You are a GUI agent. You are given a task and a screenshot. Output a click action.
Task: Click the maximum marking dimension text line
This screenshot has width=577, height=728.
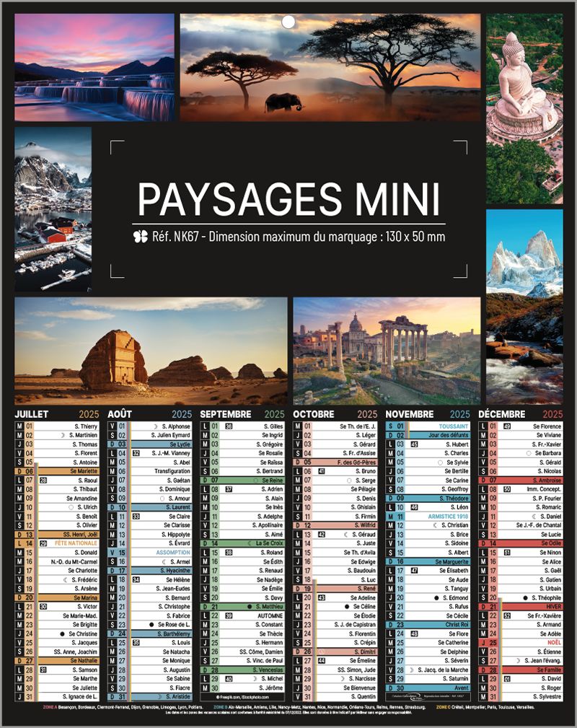click(299, 237)
